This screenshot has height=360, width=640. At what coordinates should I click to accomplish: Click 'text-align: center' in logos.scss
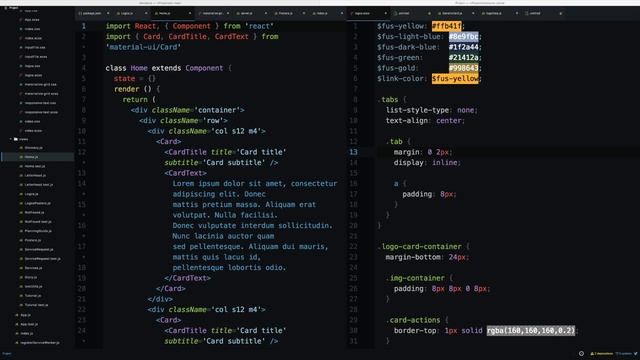coord(425,120)
